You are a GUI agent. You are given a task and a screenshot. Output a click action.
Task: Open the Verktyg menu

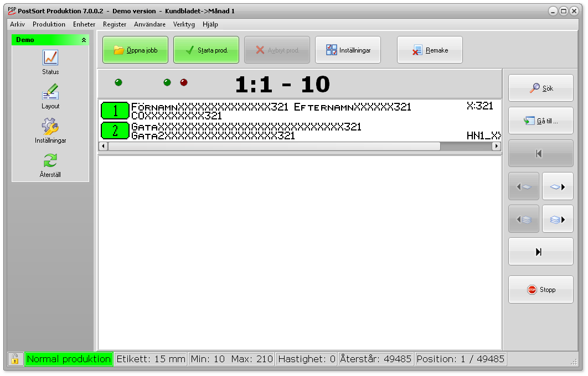pos(184,24)
